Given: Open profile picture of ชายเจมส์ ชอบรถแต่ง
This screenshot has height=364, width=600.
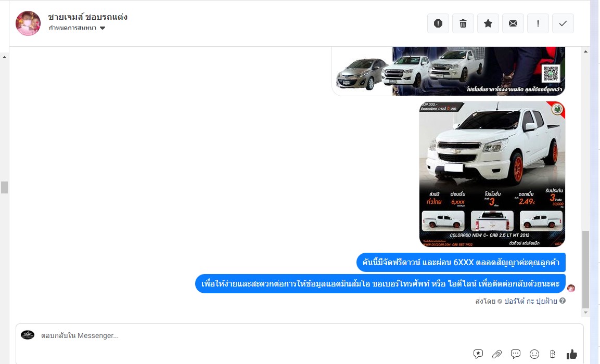Looking at the screenshot, I should 28,23.
